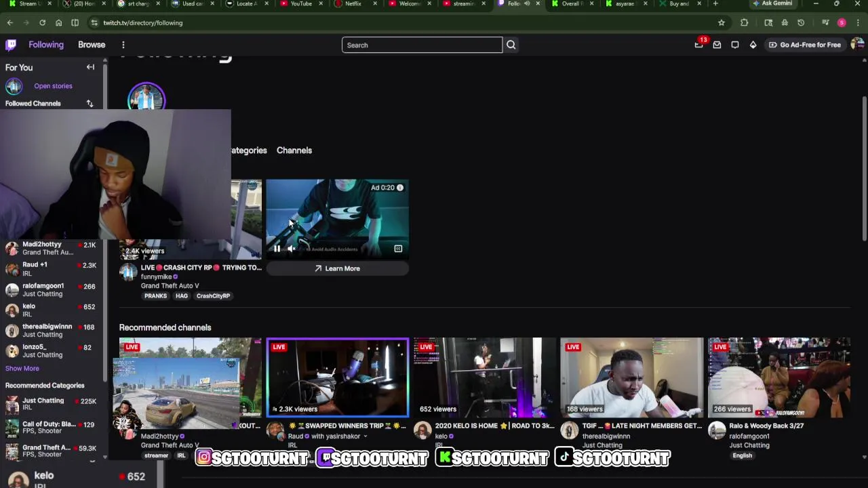Open Chrome three-dot menu
Viewport: 868px width, 488px height.
click(858, 22)
